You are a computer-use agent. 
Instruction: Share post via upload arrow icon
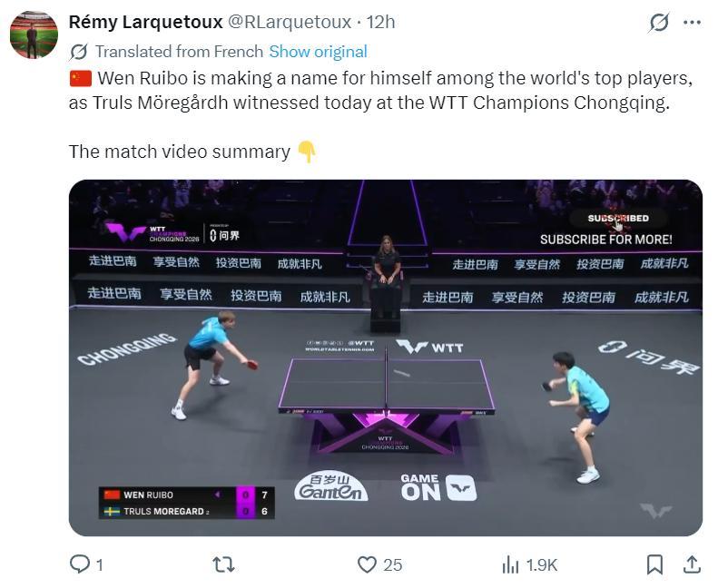click(692, 564)
